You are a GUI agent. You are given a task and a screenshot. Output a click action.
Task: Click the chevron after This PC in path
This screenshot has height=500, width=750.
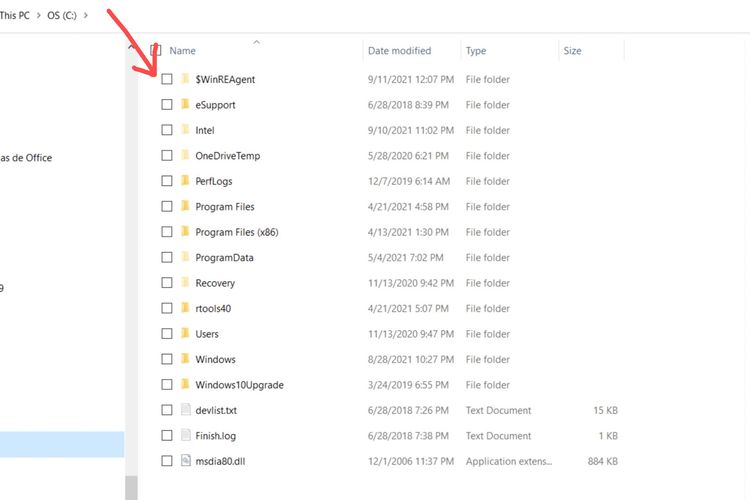39,16
